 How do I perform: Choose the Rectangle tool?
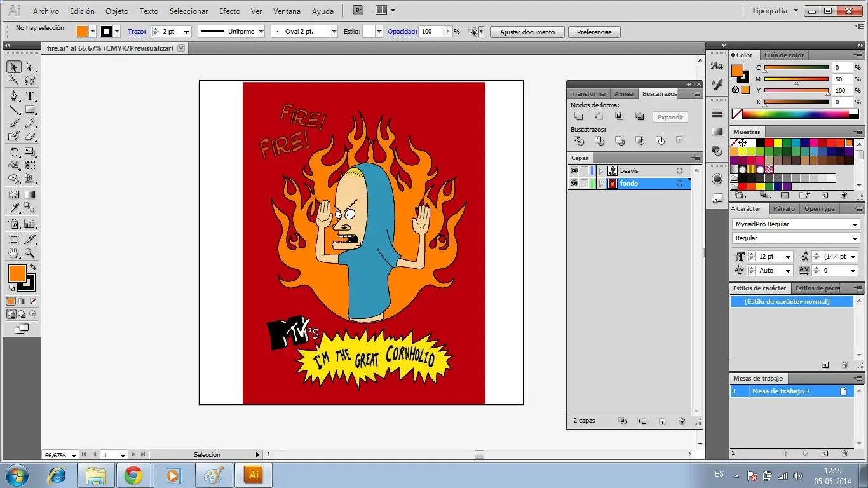click(x=30, y=110)
